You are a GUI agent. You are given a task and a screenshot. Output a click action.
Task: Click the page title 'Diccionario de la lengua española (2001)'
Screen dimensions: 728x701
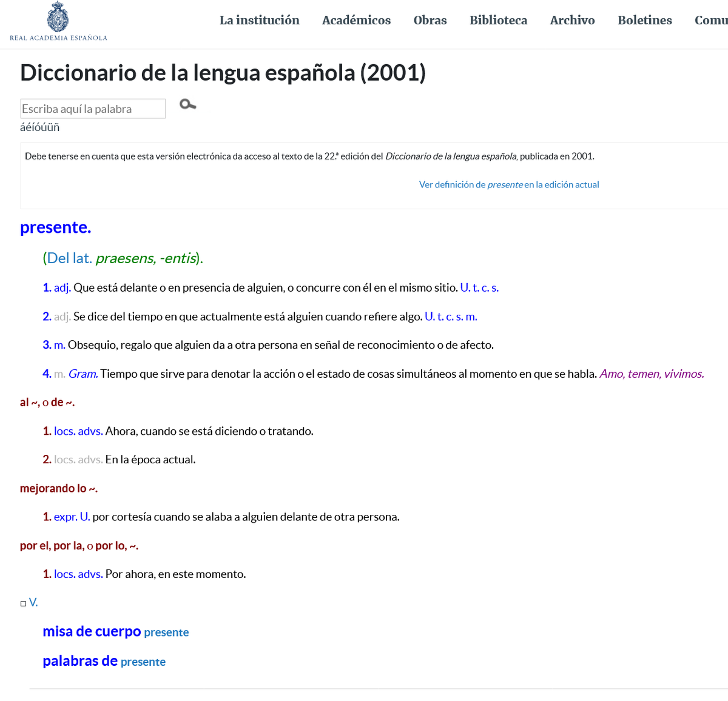tap(223, 73)
